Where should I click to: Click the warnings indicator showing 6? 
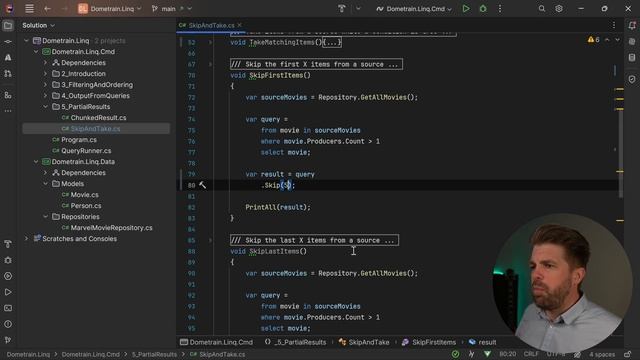(593, 40)
